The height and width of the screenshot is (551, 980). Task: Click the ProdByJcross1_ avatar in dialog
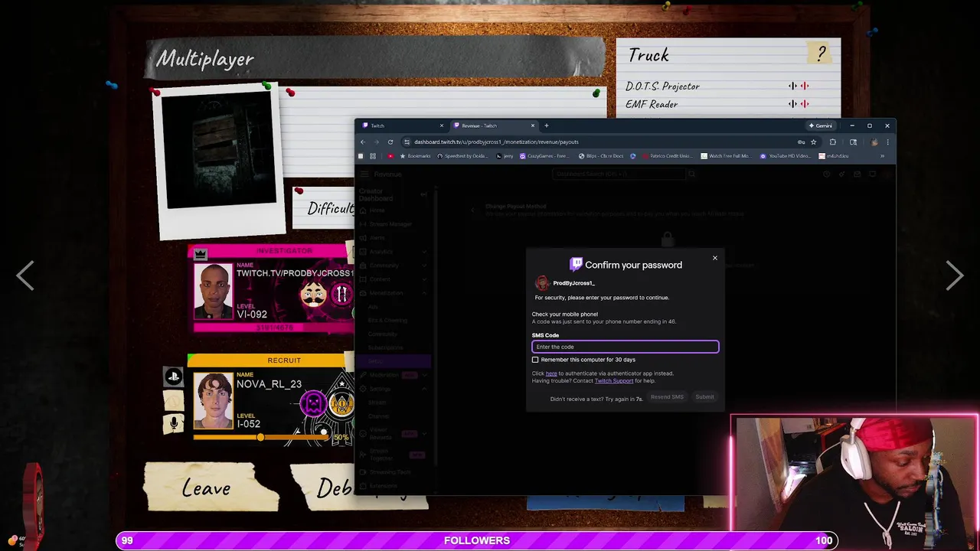[x=542, y=283]
